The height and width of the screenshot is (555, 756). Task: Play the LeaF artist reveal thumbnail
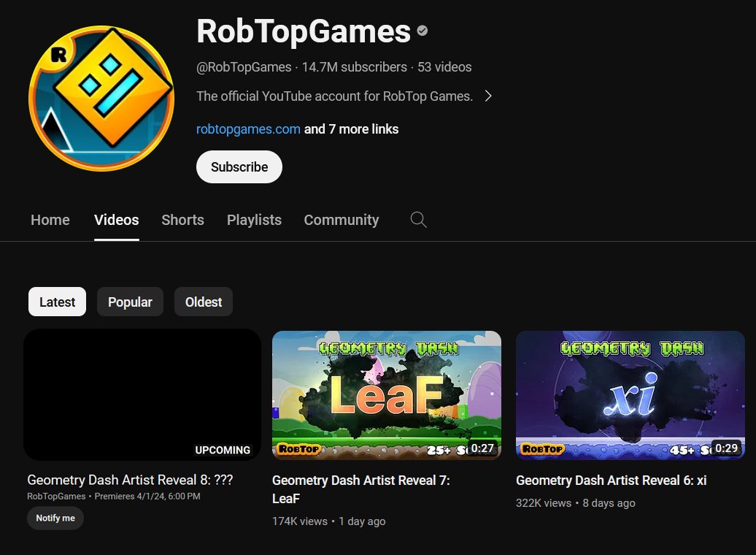point(387,395)
